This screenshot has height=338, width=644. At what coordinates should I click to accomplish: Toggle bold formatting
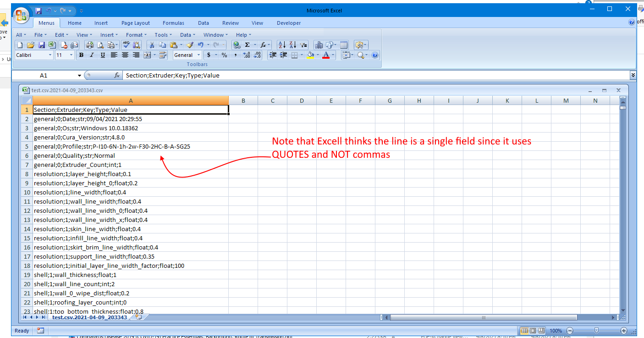[x=81, y=55]
